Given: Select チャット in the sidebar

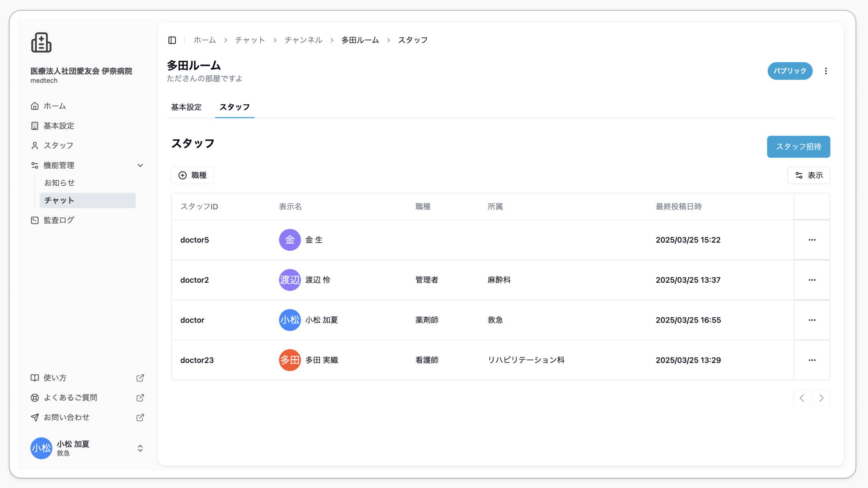Looking at the screenshot, I should 88,200.
